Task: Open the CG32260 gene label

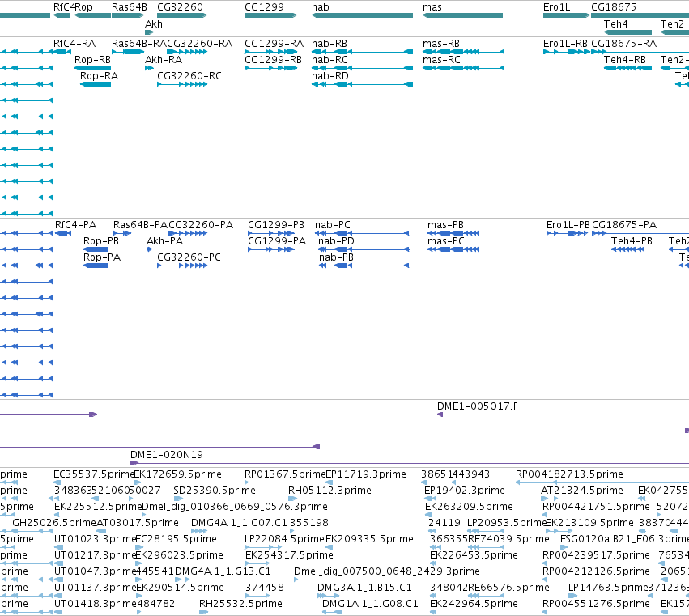Action: 181,7
